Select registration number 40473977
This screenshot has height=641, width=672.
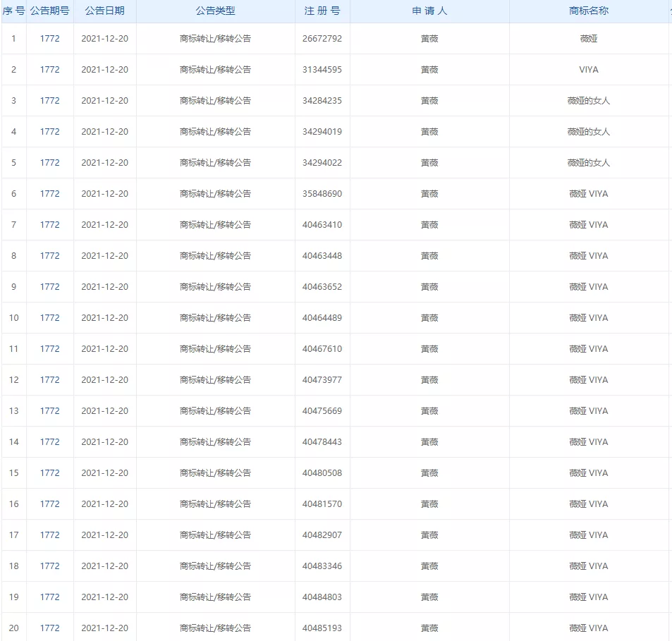322,380
